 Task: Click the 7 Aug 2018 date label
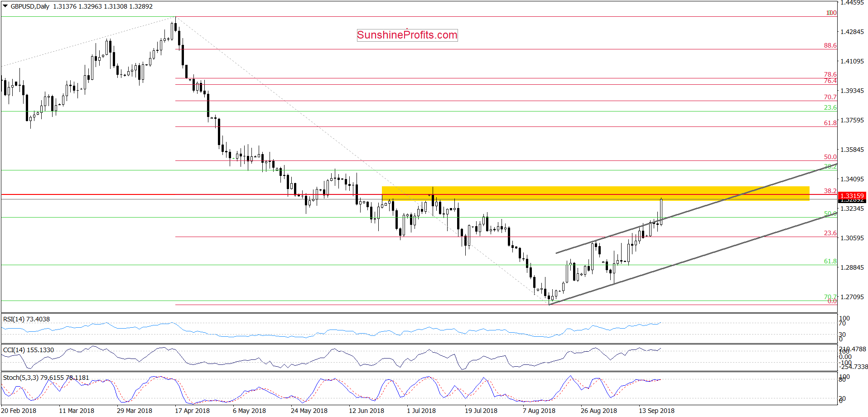(539, 411)
